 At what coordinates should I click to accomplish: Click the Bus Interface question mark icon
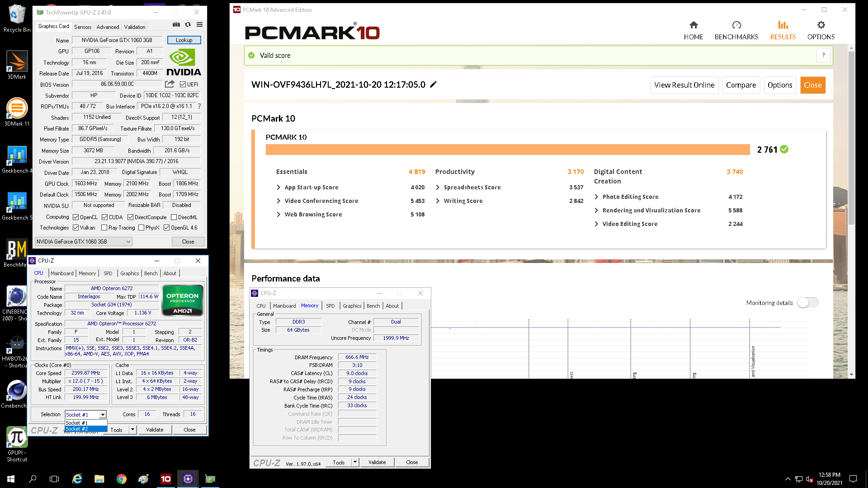(x=199, y=106)
